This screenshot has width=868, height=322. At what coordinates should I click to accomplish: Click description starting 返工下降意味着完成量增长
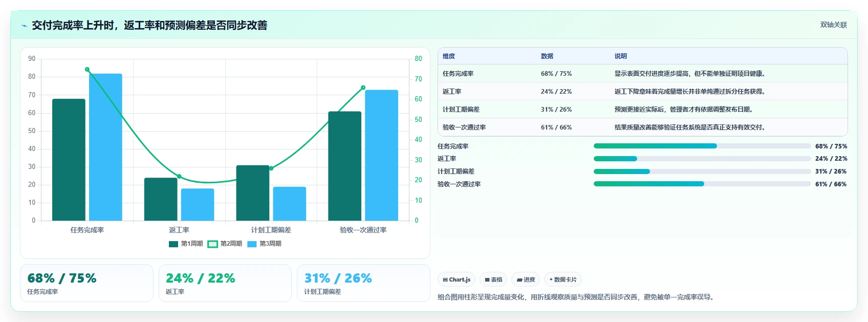click(690, 92)
